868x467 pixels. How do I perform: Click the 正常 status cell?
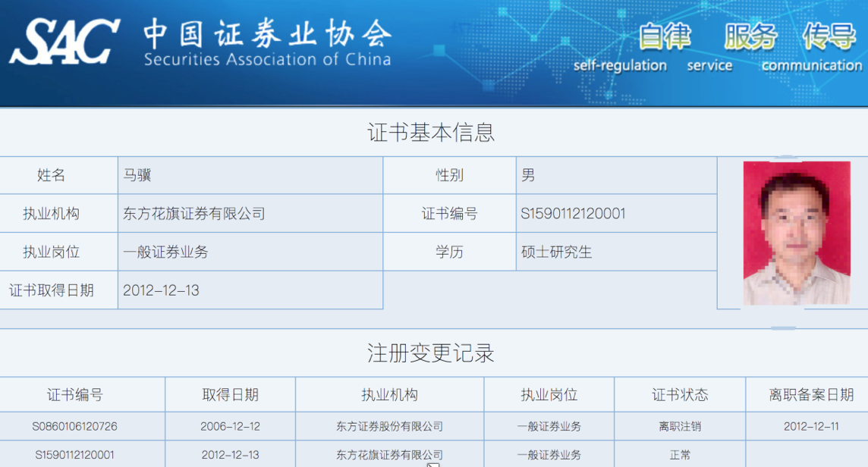tap(680, 455)
